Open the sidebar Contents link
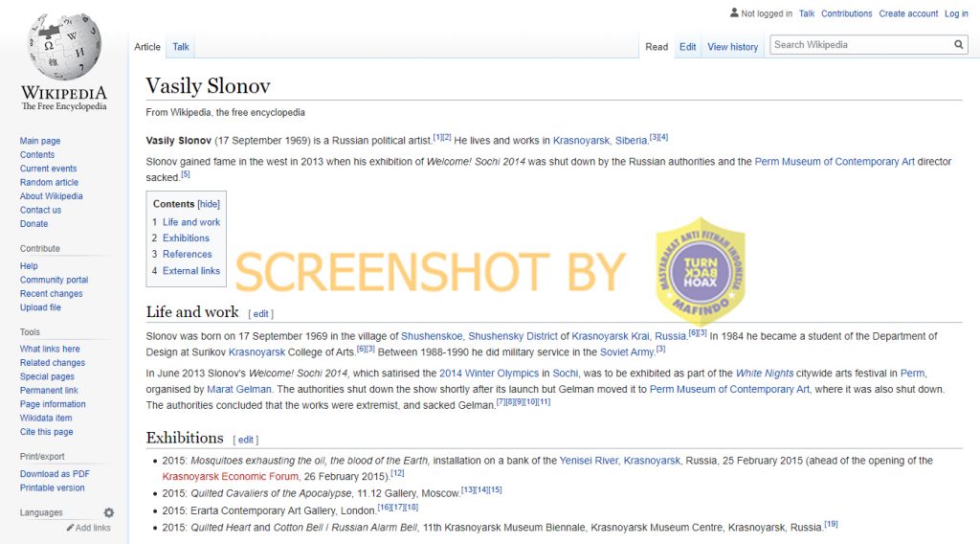 37,155
